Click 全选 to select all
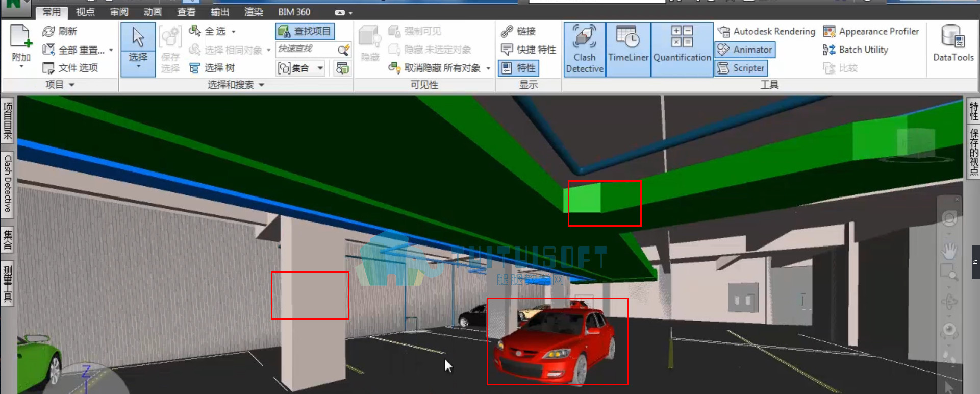Screen dimensions: 980x394 pyautogui.click(x=208, y=31)
